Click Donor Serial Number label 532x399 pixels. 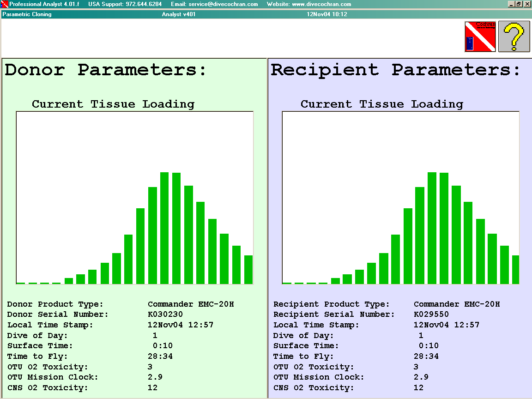pyautogui.click(x=58, y=314)
